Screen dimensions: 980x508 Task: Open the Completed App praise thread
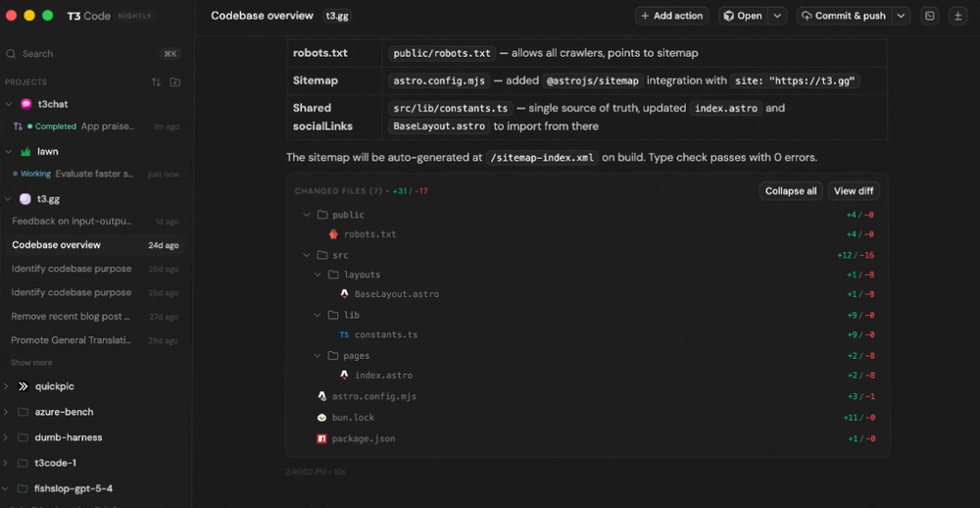[x=95, y=127]
